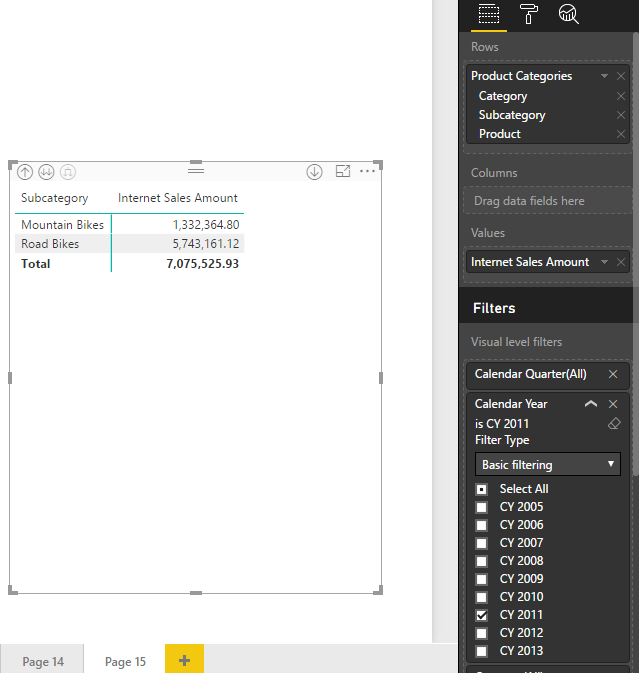Remove Product Categories hierarchy from Rows
The height and width of the screenshot is (673, 639).
(621, 76)
